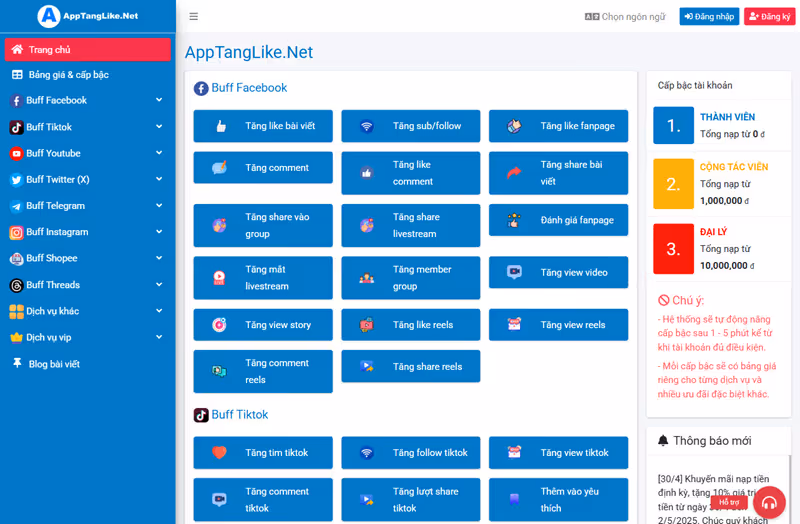The image size is (800, 524).
Task: Open the Tăng mắt livestream service
Action: (263, 278)
